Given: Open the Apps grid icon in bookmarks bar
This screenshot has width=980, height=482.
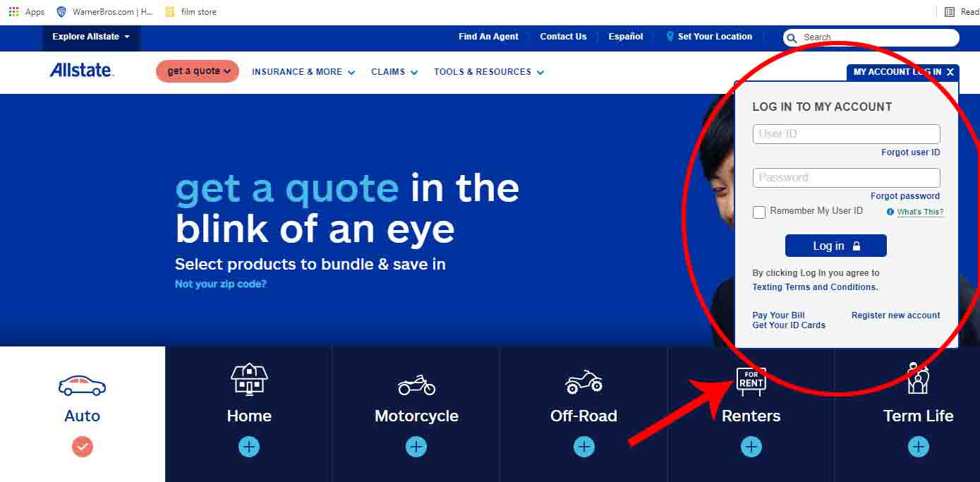Looking at the screenshot, I should click(x=13, y=12).
